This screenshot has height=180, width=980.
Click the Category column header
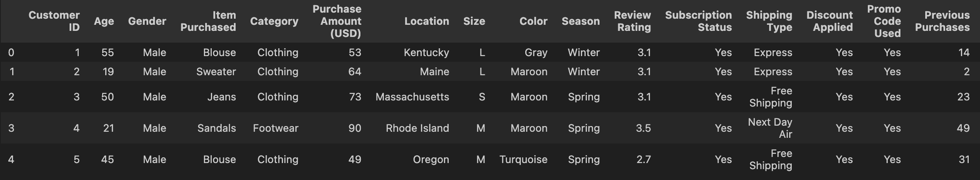coord(274,21)
